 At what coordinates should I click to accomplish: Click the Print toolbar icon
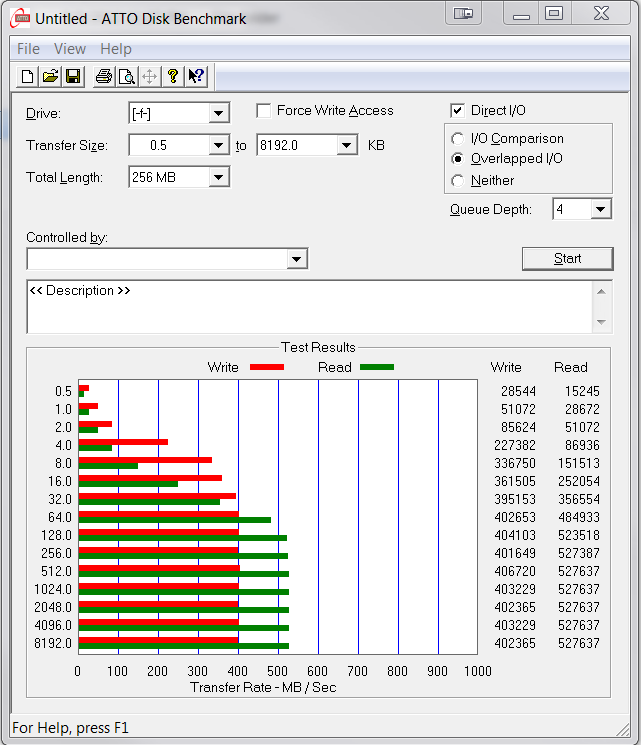point(103,76)
